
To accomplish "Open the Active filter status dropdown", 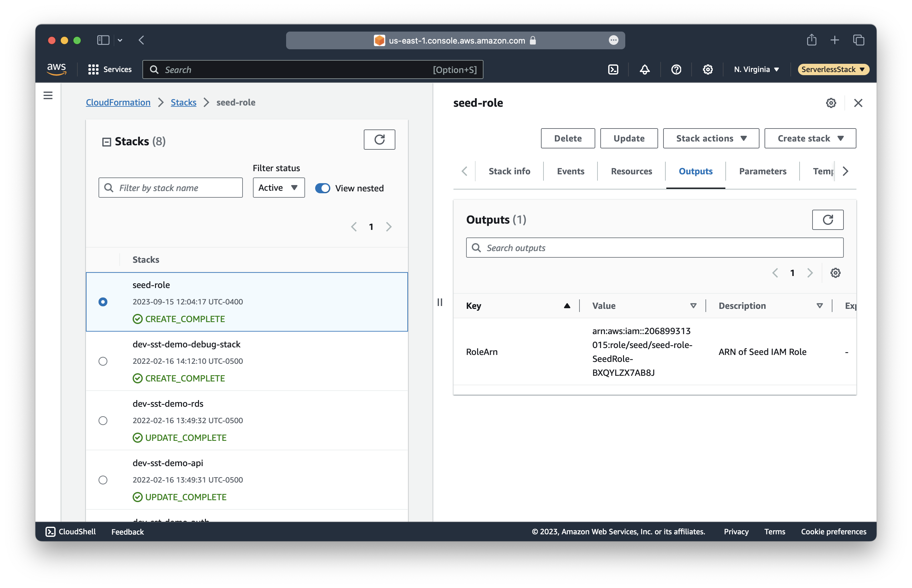I will [278, 188].
